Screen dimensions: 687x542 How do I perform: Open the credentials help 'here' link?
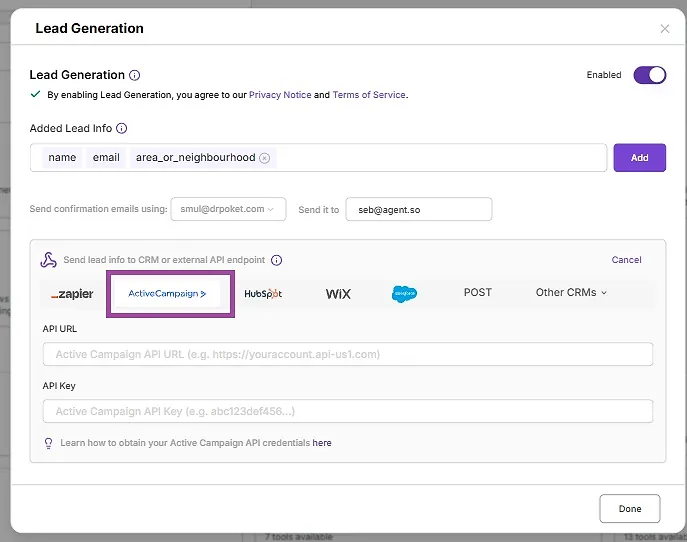pos(322,443)
